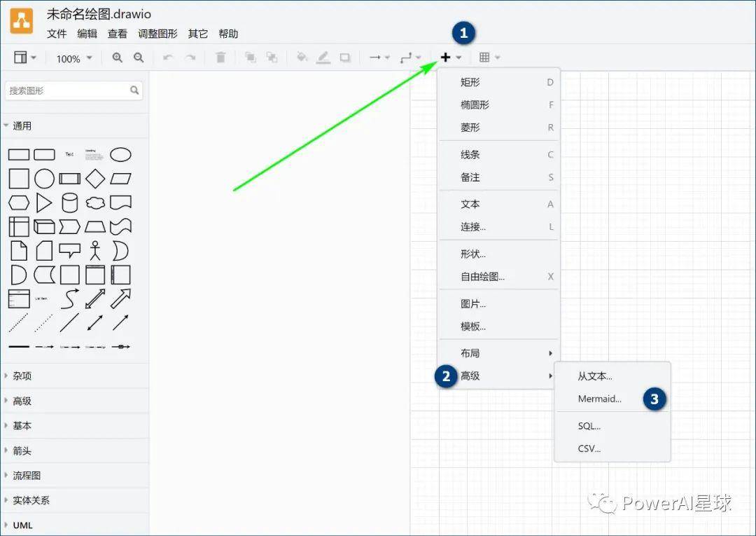Click the redo arrow icon
Screen dimensions: 756x536
[190, 58]
